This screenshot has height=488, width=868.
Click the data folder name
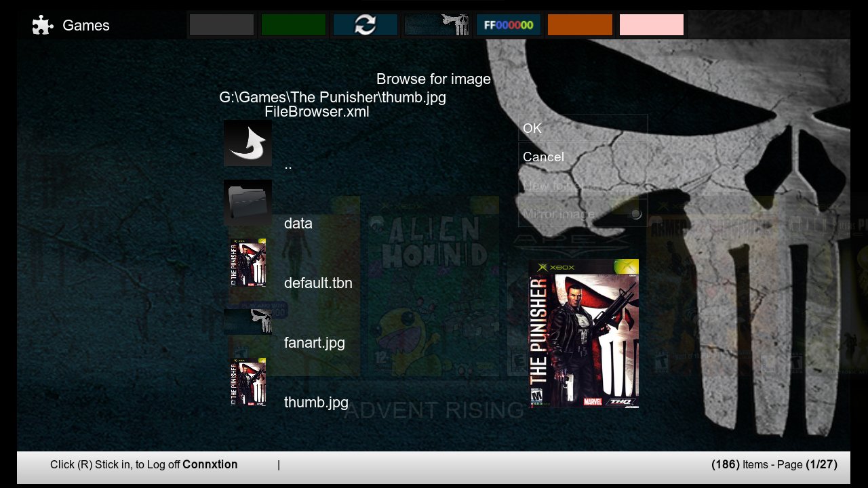tap(298, 224)
